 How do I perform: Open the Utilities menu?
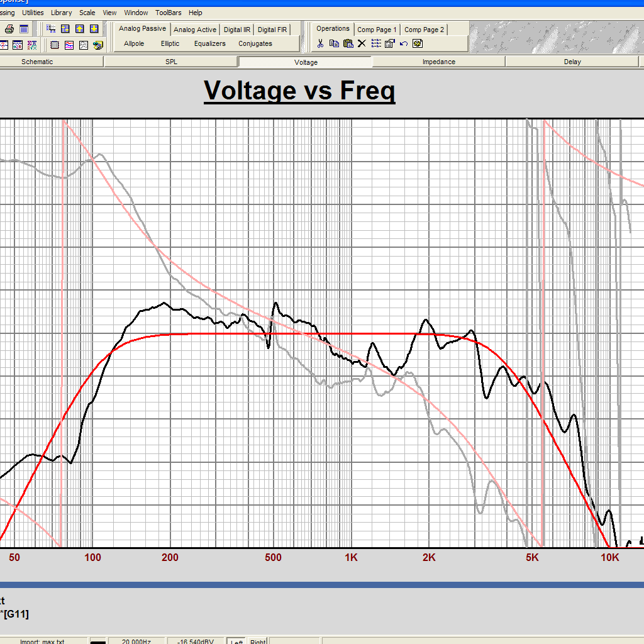(33, 13)
